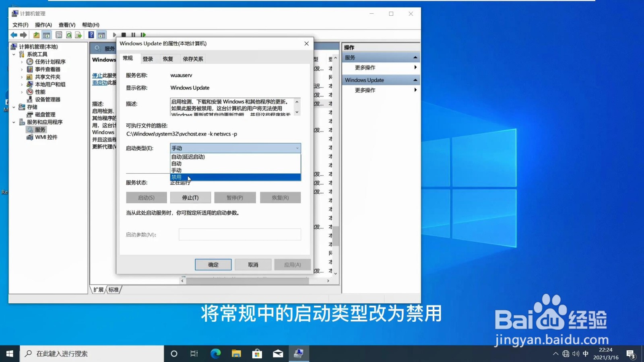Image resolution: width=644 pixels, height=362 pixels.
Task: Choose 自动 from the startup type list
Action: 235,164
